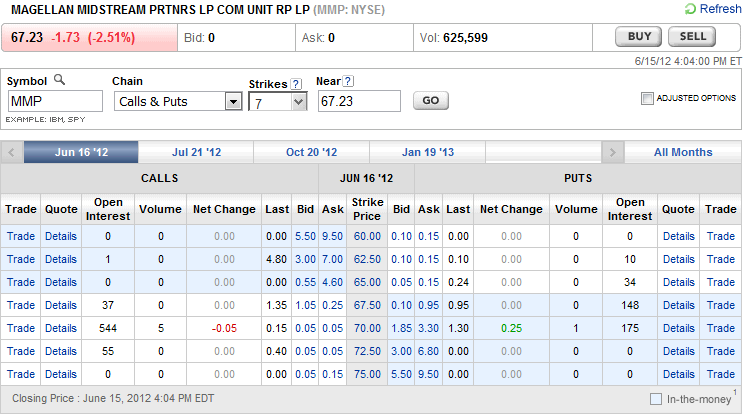Click the Refresh icon link

[690, 9]
